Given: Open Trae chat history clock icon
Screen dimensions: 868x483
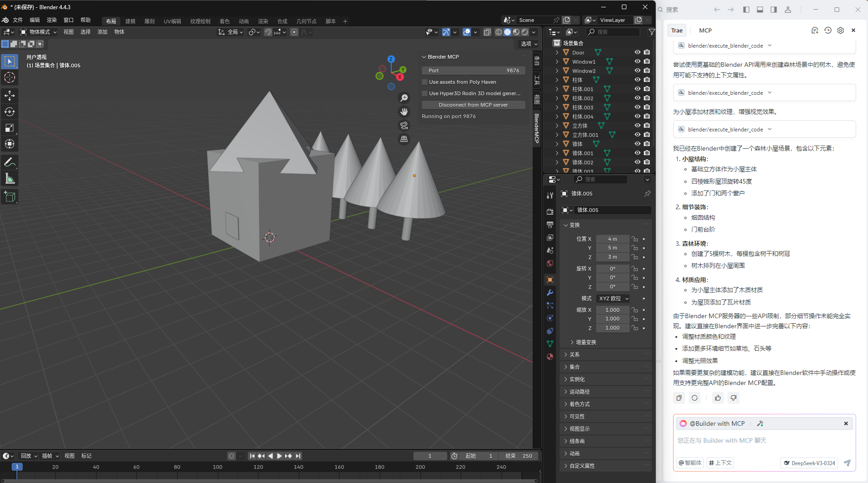Looking at the screenshot, I should pos(828,30).
